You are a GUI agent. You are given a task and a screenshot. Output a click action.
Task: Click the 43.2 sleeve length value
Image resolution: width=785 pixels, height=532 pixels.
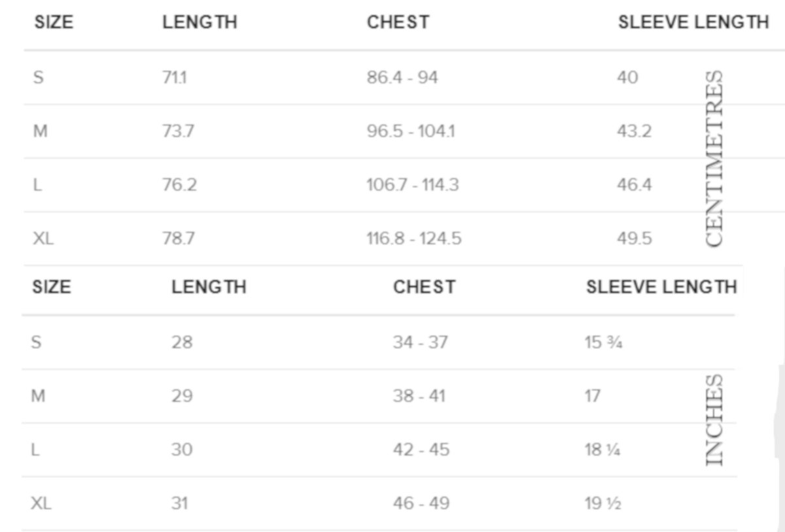(x=634, y=131)
